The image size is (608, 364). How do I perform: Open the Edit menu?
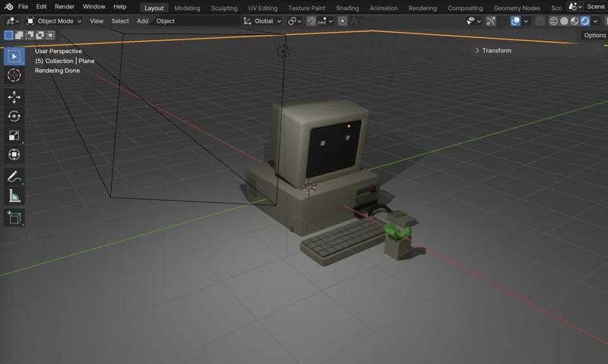click(x=42, y=7)
